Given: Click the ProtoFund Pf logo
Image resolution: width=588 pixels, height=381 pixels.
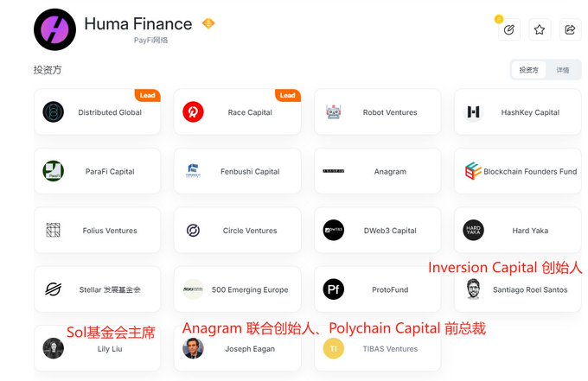Looking at the screenshot, I should (x=334, y=289).
